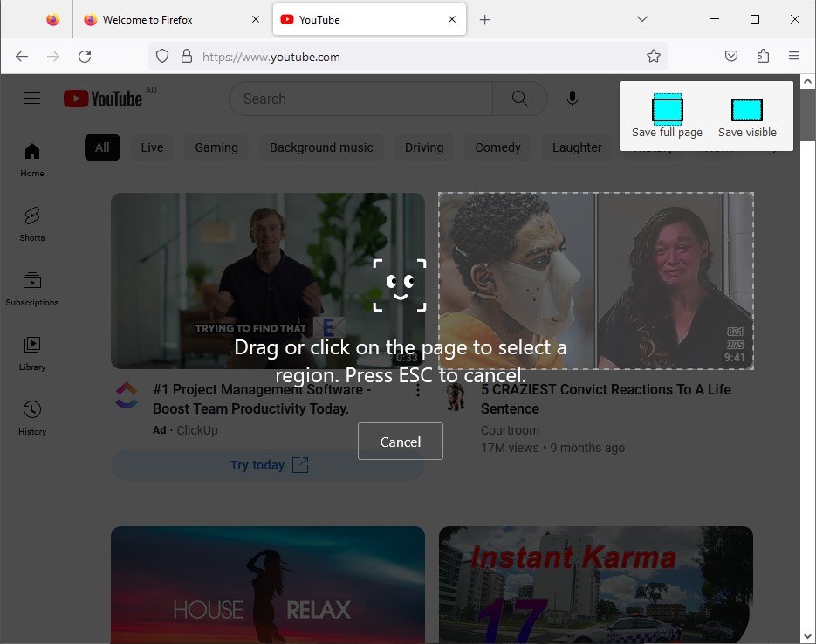816x644 pixels.
Task: Select the Laughter filter chip
Action: (x=577, y=147)
